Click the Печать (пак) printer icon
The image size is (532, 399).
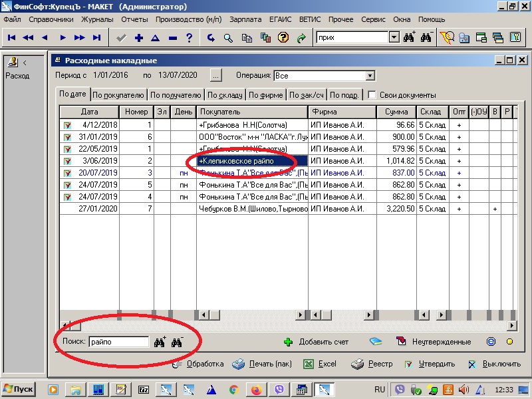click(238, 364)
